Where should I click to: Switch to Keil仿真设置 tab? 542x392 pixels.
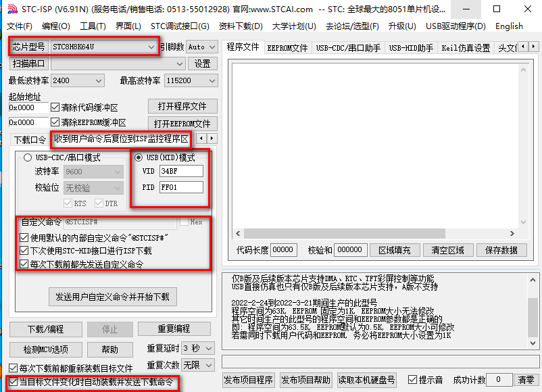466,48
